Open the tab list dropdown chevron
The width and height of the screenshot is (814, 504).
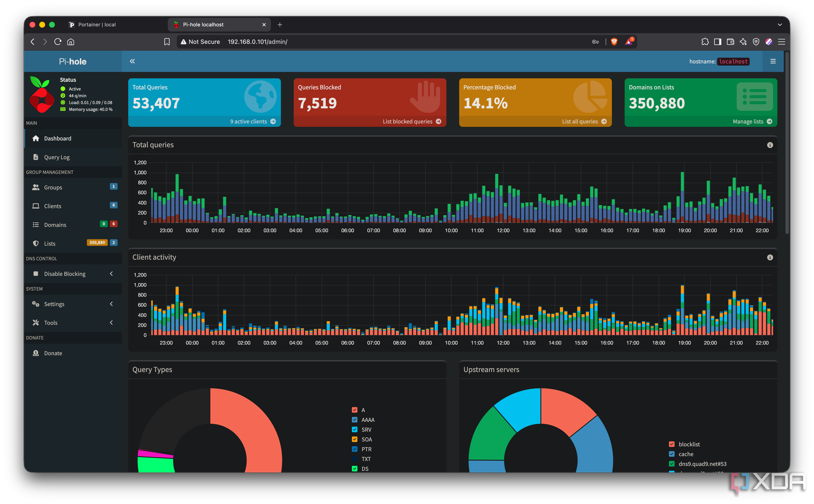tap(779, 25)
